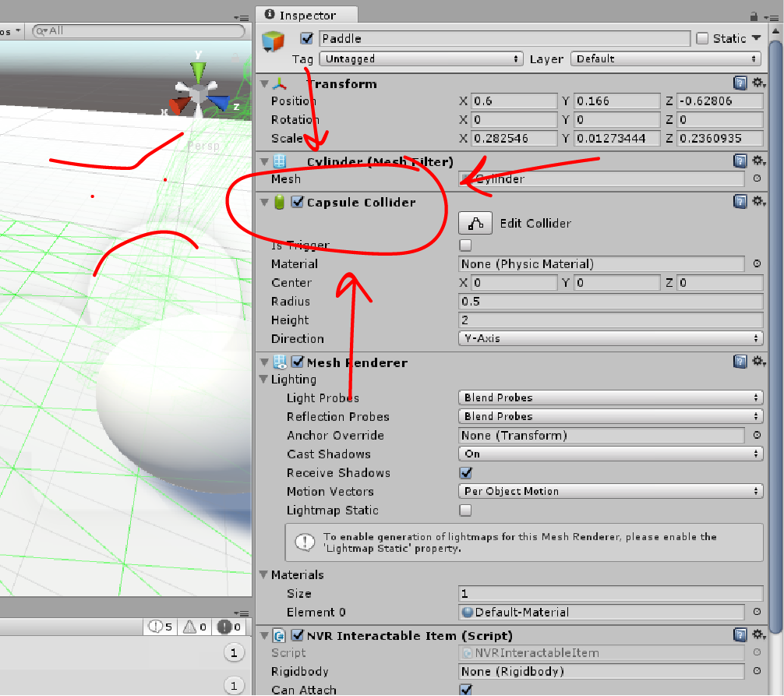Open the Physic Material object picker circle
Image resolution: width=784 pixels, height=696 pixels.
click(x=755, y=263)
